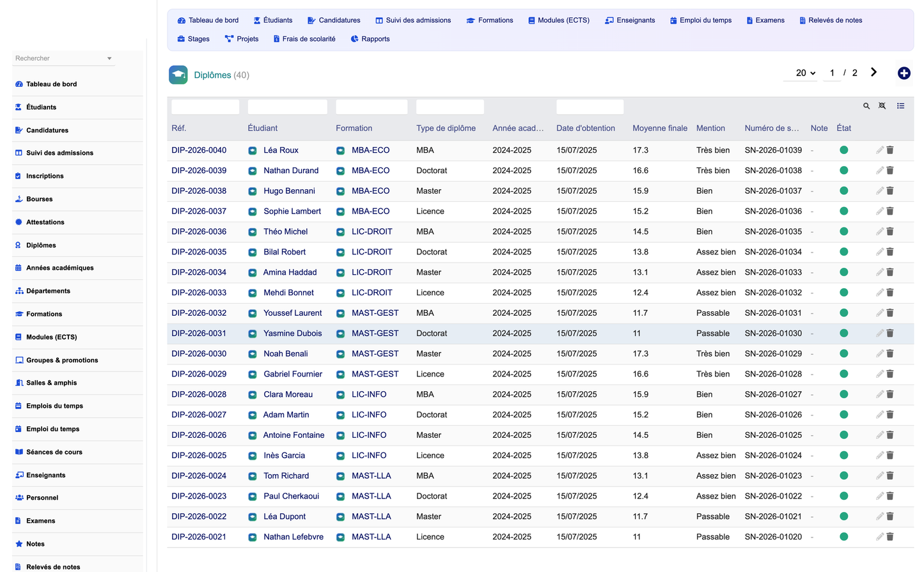
Task: Click Doctorat type for Paul Cherkaoui
Action: click(432, 497)
